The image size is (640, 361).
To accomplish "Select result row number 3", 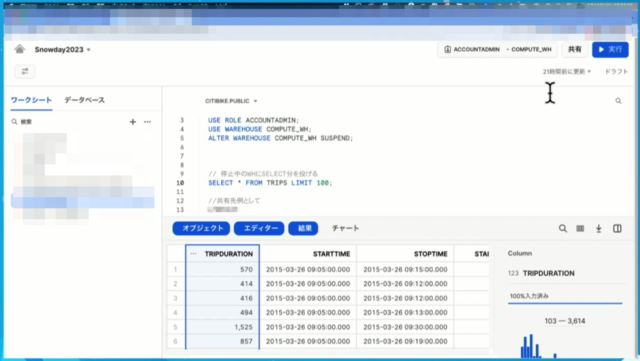I will click(x=176, y=298).
